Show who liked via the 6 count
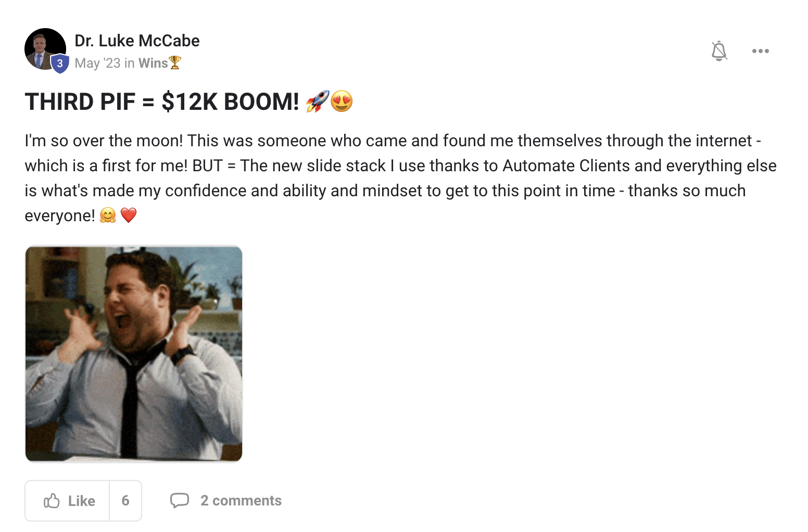Viewport: 808px width, 532px height. click(x=125, y=501)
